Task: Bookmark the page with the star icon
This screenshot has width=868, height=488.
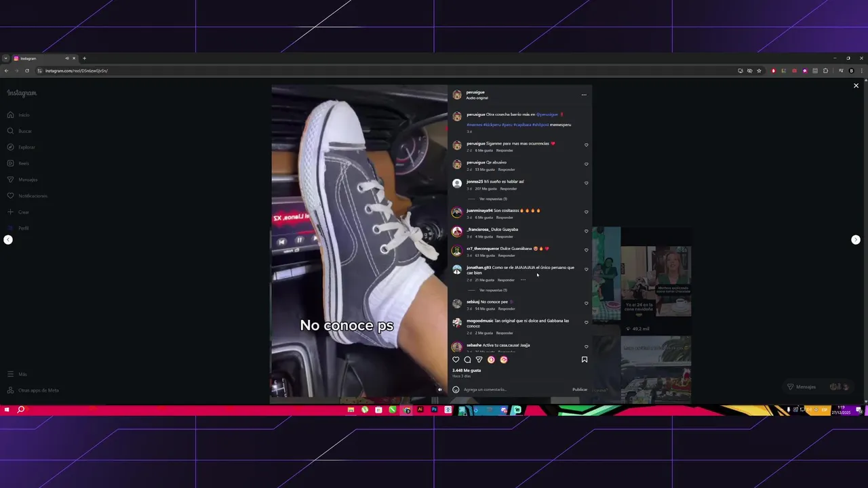Action: point(759,70)
